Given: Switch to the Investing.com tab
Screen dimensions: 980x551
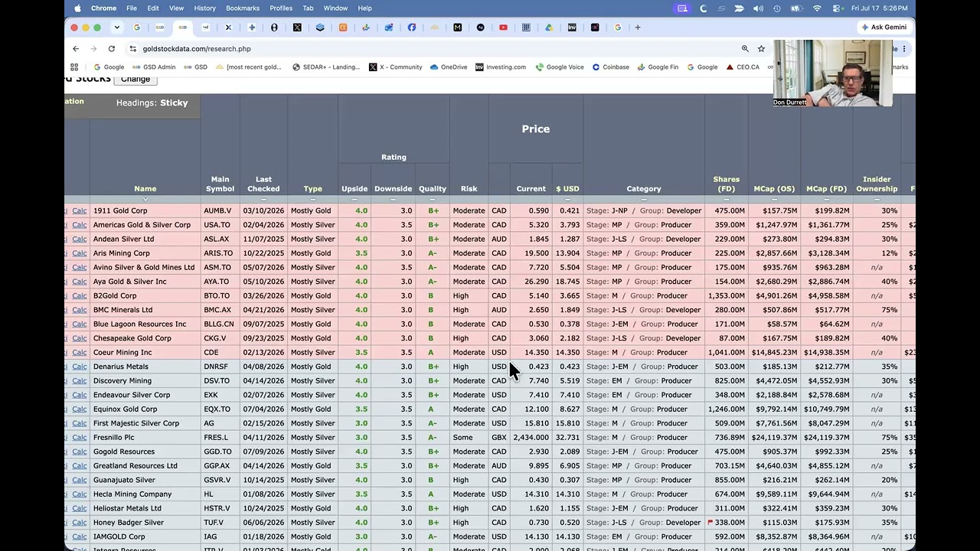Looking at the screenshot, I should [x=572, y=28].
